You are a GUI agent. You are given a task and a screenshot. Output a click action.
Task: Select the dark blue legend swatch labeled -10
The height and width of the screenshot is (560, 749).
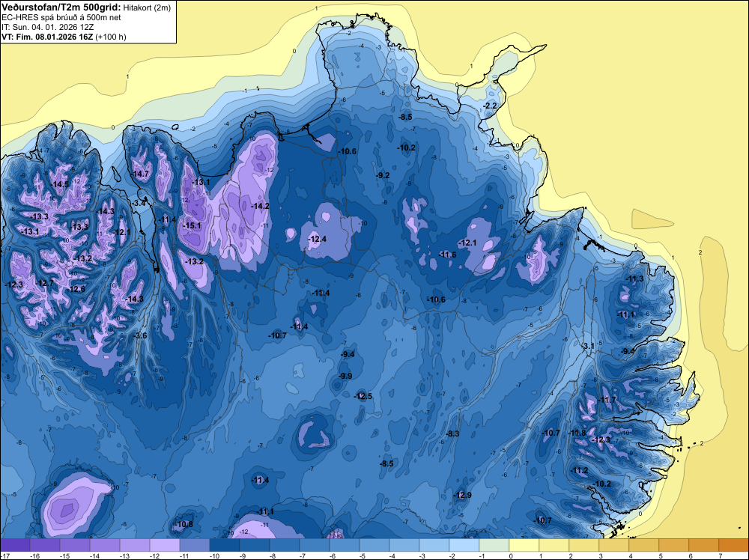(225, 545)
